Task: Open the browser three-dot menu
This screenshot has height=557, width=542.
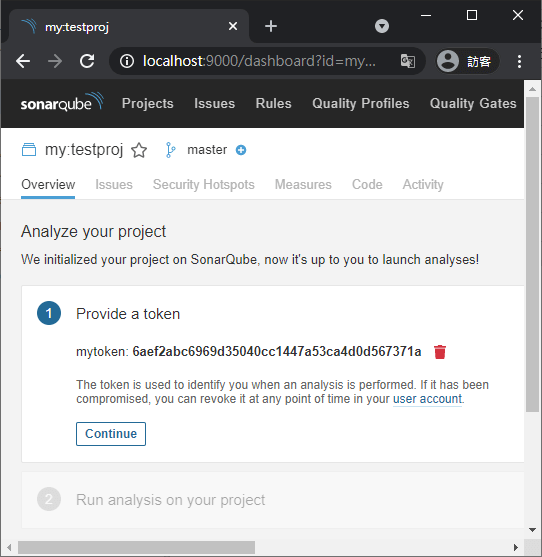Action: (x=519, y=61)
